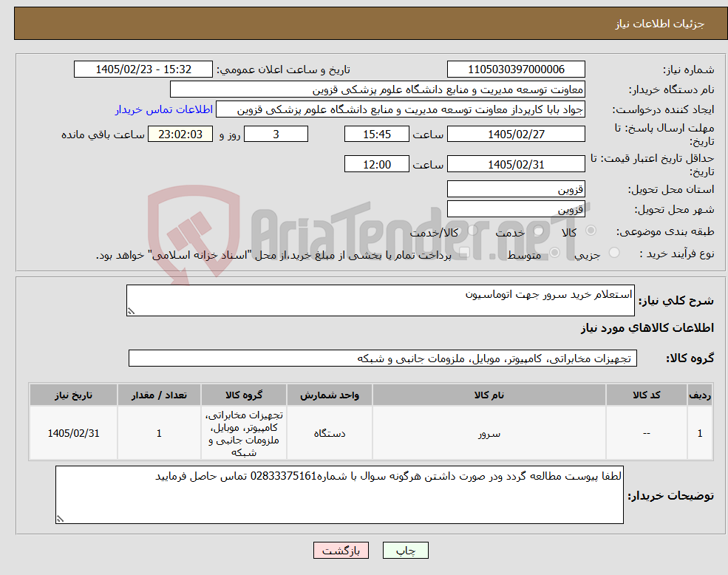Click the واحد شمارش column header
The image size is (728, 575).
[329, 395]
